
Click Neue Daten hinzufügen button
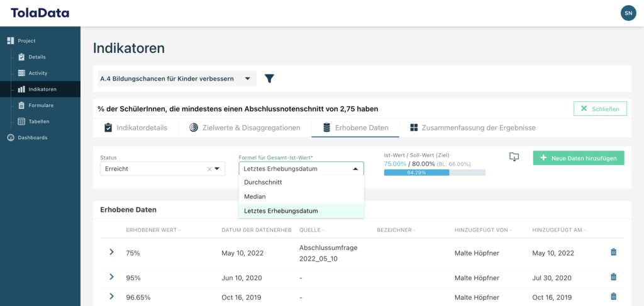(x=579, y=158)
